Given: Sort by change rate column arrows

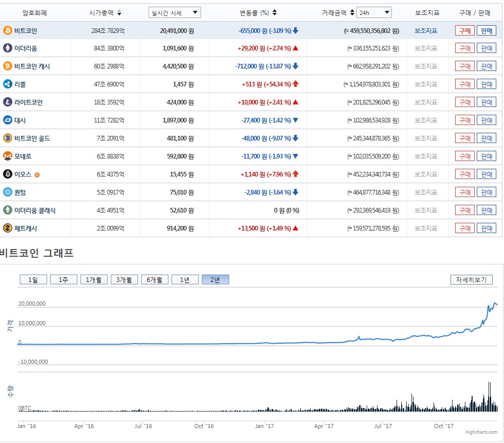Looking at the screenshot, I should coord(275,13).
